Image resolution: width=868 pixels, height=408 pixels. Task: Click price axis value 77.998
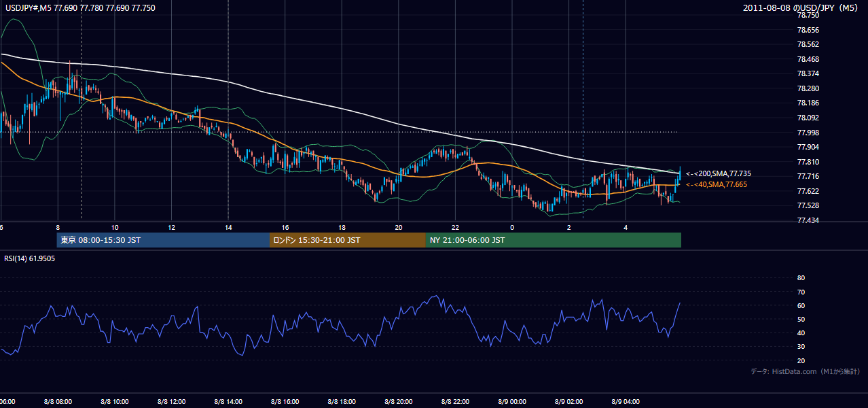click(x=808, y=132)
